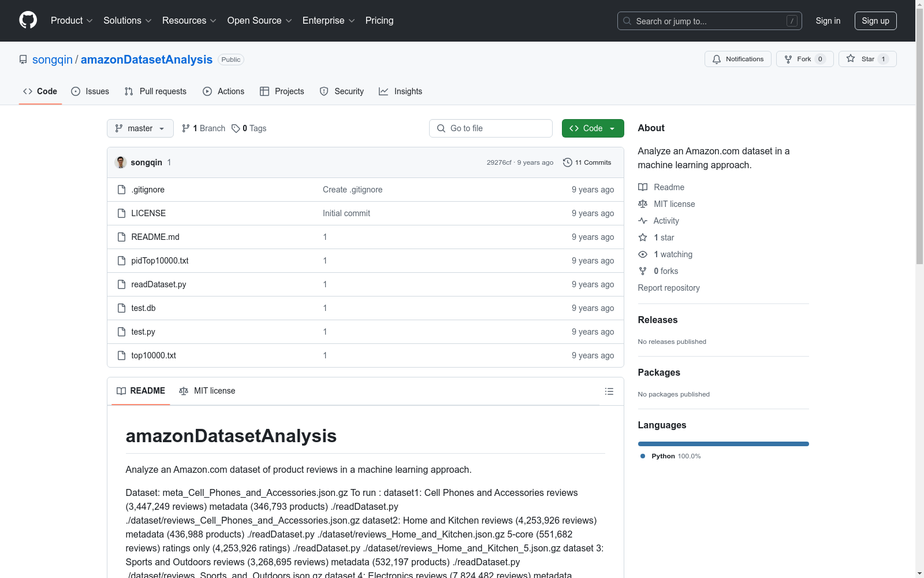Click the eye icon beside 1 watching

click(x=643, y=254)
